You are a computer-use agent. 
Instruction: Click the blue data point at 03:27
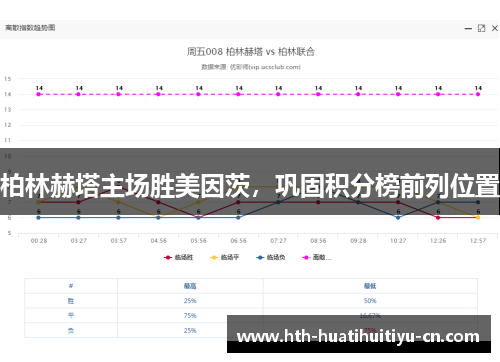(x=78, y=218)
